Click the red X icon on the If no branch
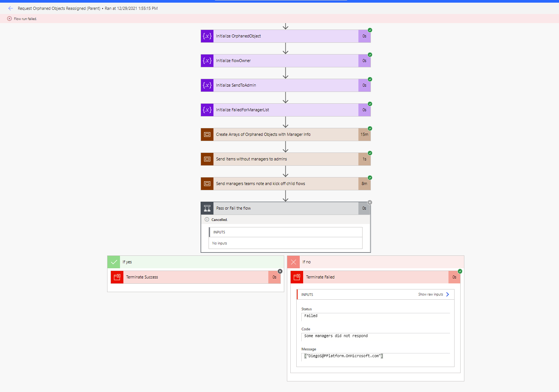This screenshot has height=392, width=559. tap(293, 261)
